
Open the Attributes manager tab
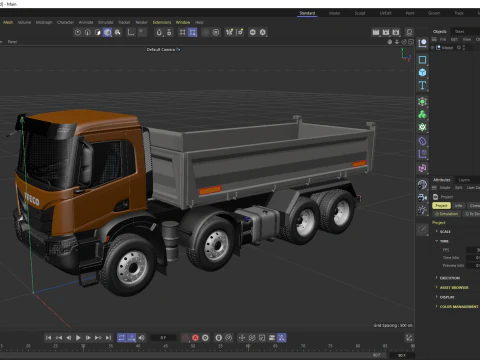(x=442, y=180)
